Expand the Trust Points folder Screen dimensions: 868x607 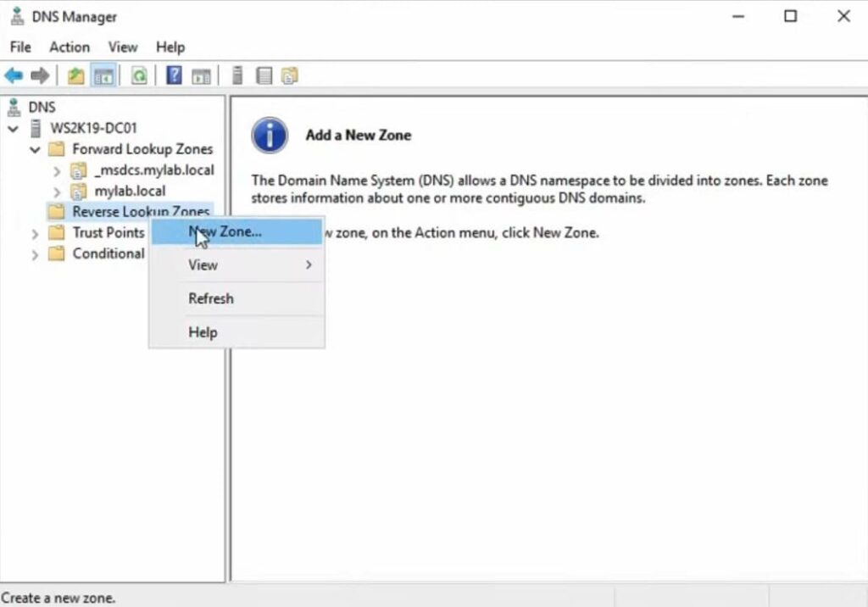(x=35, y=233)
